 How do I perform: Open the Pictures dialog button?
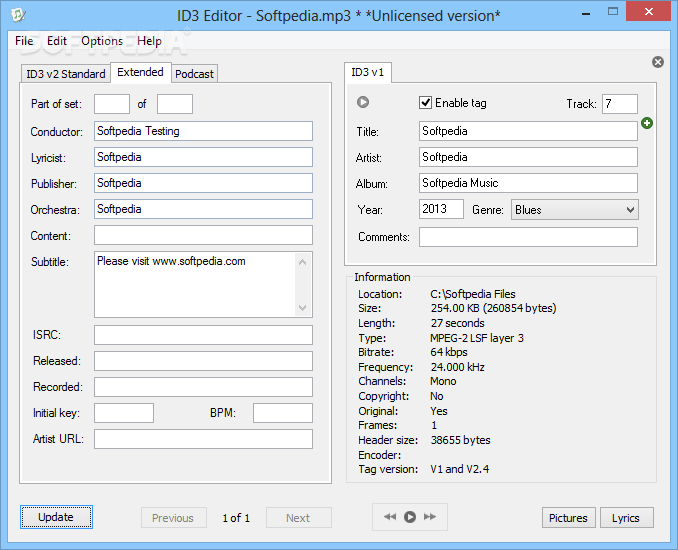[569, 518]
